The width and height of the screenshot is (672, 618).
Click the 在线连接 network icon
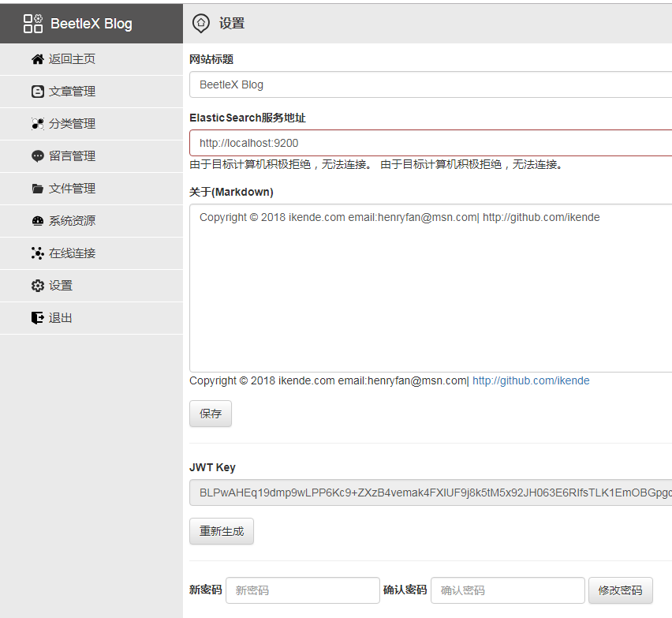(37, 253)
